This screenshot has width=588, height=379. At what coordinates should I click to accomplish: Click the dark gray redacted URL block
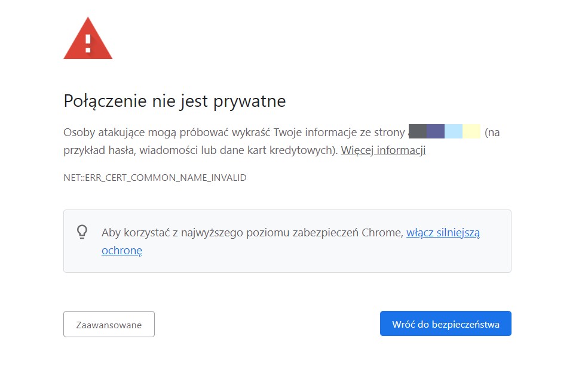[x=418, y=132]
